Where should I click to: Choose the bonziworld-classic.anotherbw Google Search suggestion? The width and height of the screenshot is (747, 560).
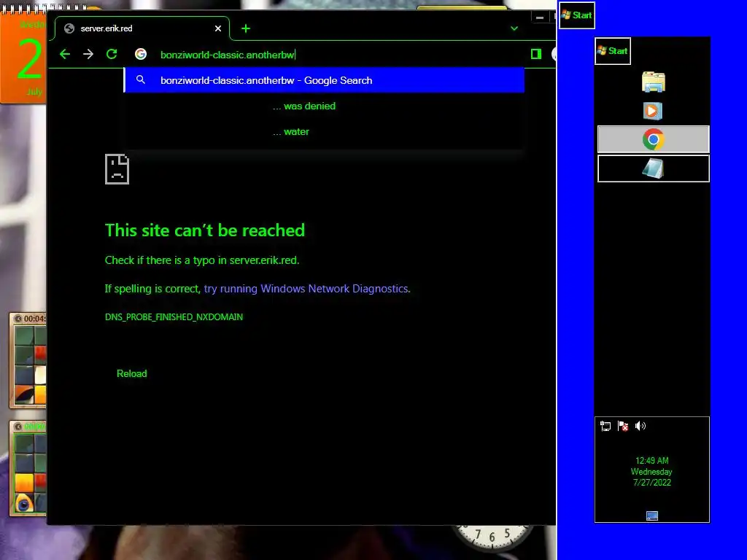(x=325, y=80)
